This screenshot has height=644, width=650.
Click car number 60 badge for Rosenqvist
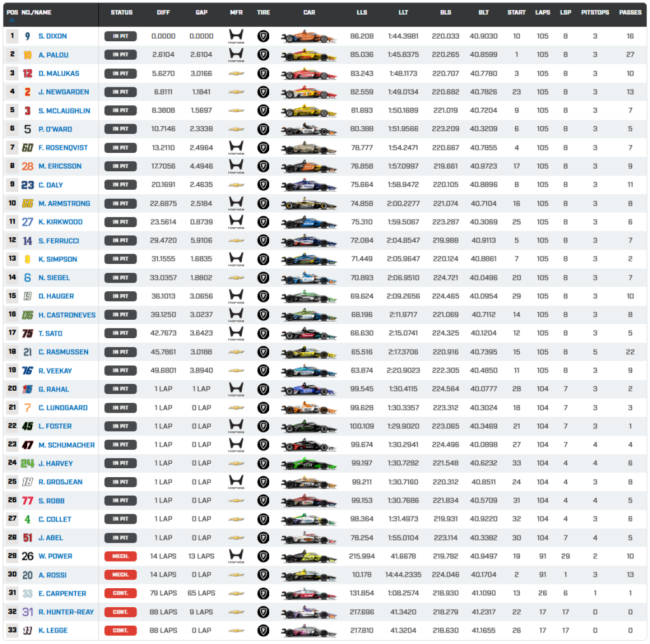[x=27, y=148]
